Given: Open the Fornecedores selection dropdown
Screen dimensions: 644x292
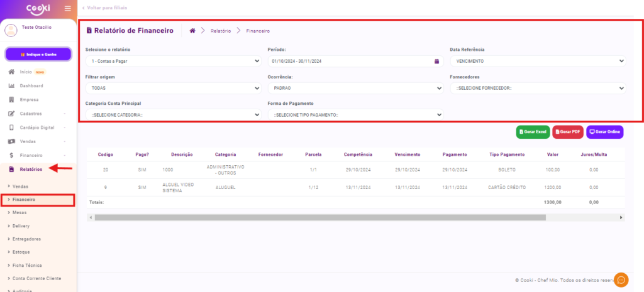Looking at the screenshot, I should pos(538,88).
